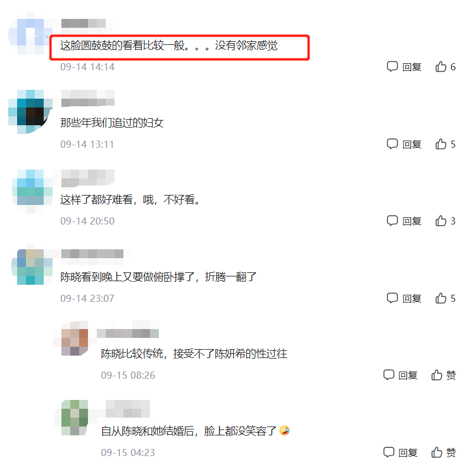Click the 赞 thumbs-up on the 09-15 08:26 reply

pyautogui.click(x=443, y=375)
